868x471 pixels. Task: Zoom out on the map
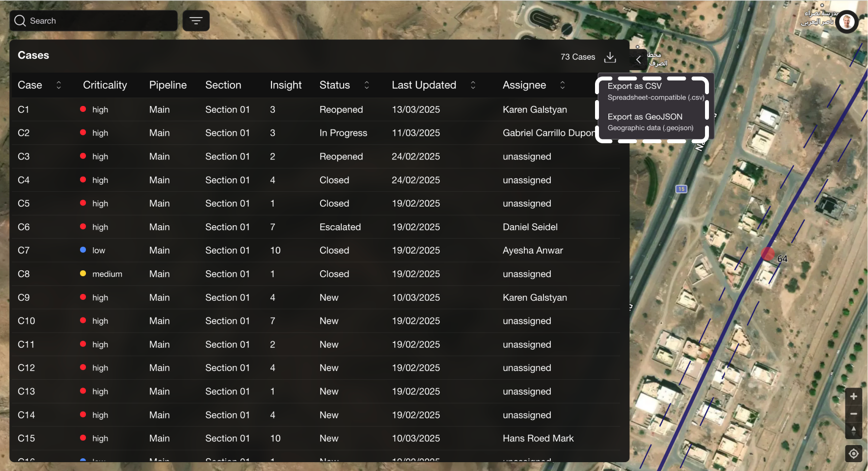click(853, 414)
